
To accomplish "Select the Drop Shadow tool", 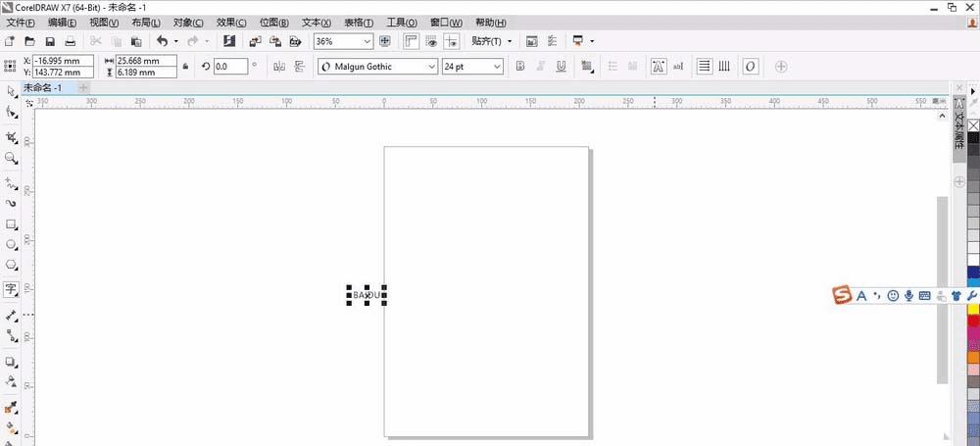I will pos(11,362).
